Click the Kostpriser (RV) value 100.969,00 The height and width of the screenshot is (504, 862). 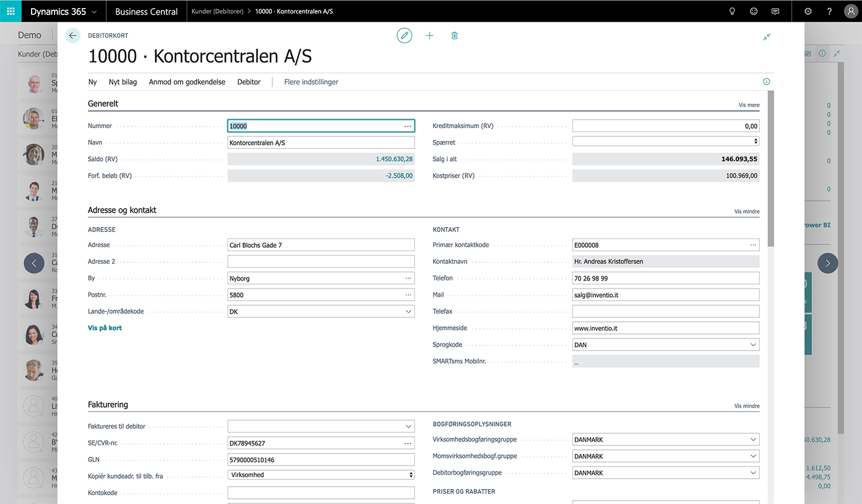[741, 176]
